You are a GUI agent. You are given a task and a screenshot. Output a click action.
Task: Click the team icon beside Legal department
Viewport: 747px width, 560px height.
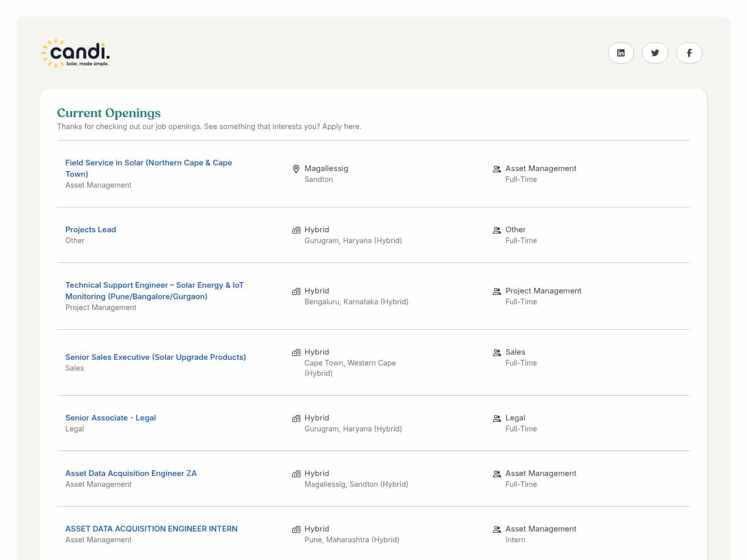click(497, 418)
